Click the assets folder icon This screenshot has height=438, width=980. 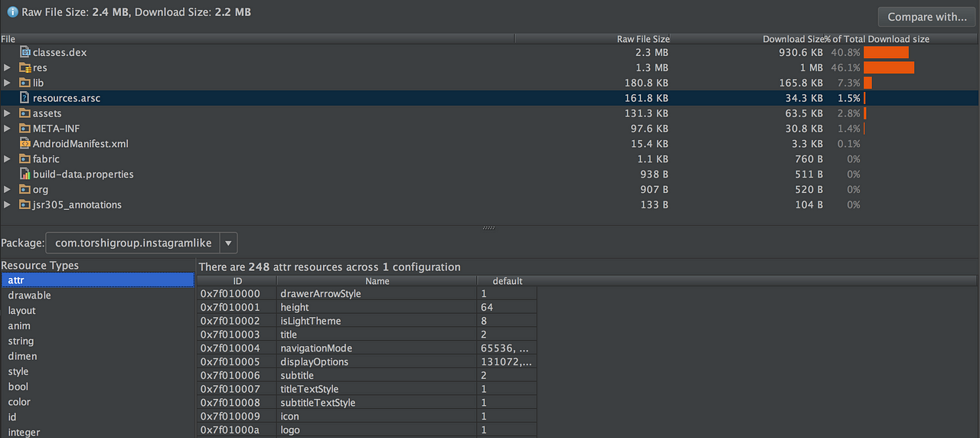click(24, 113)
